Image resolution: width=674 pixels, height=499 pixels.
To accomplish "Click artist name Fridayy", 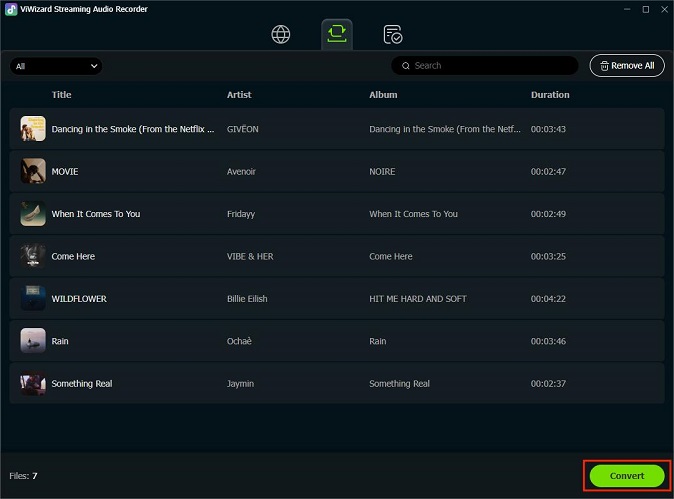I will 241,214.
